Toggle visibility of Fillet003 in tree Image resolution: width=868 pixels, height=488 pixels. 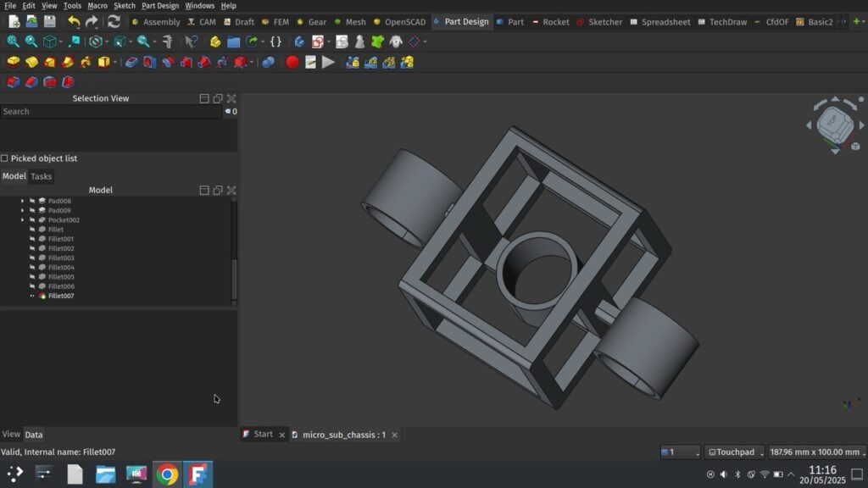[32, 258]
